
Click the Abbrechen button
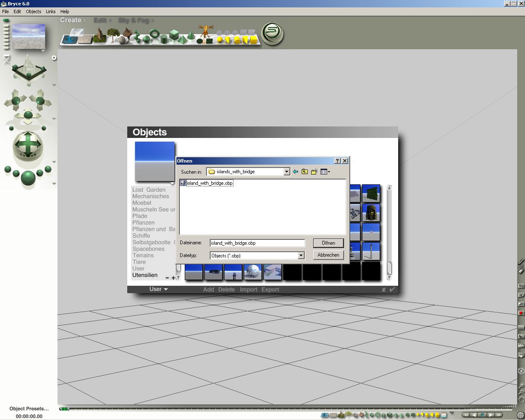coord(328,255)
